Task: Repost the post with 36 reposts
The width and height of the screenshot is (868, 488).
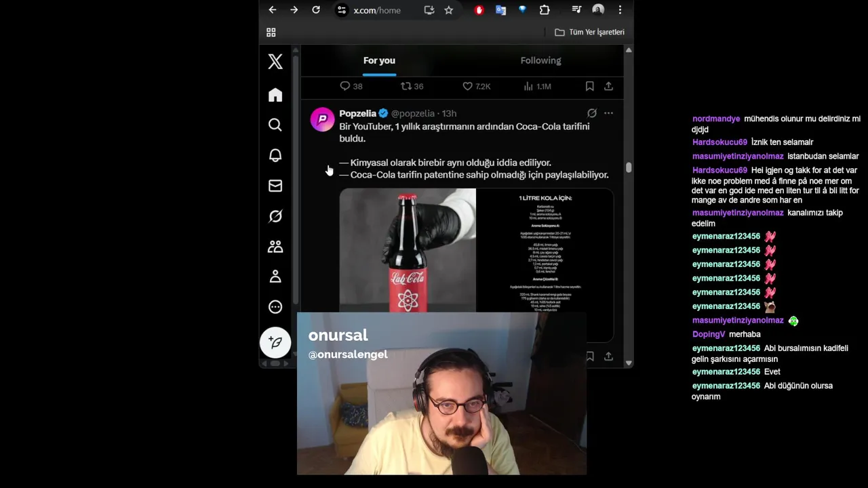Action: (412, 86)
